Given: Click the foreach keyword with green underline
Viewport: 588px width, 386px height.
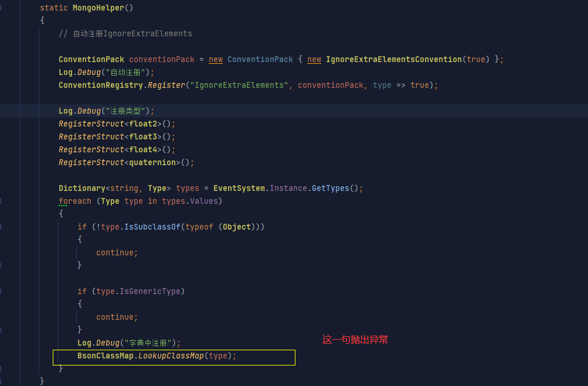Looking at the screenshot, I should coord(75,201).
